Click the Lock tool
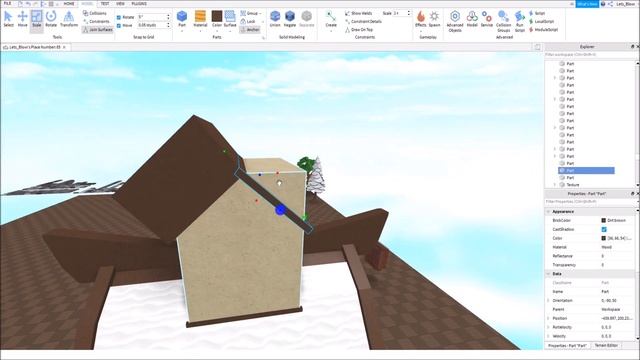Viewport: 640px width, 360px height. pyautogui.click(x=248, y=21)
